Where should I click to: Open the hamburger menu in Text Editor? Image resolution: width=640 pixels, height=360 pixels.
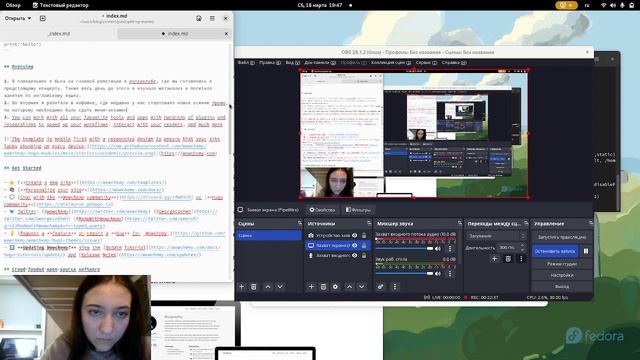click(212, 18)
